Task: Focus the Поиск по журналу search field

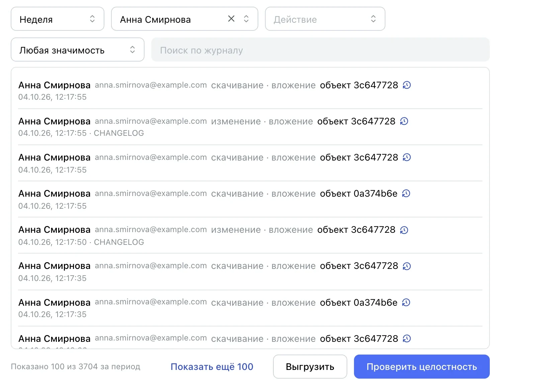Action: coord(321,50)
